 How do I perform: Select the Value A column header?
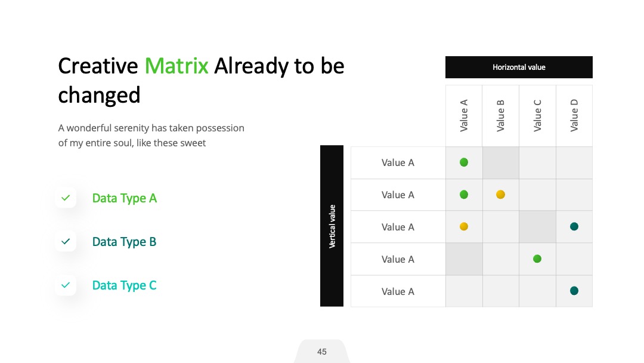[464, 115]
